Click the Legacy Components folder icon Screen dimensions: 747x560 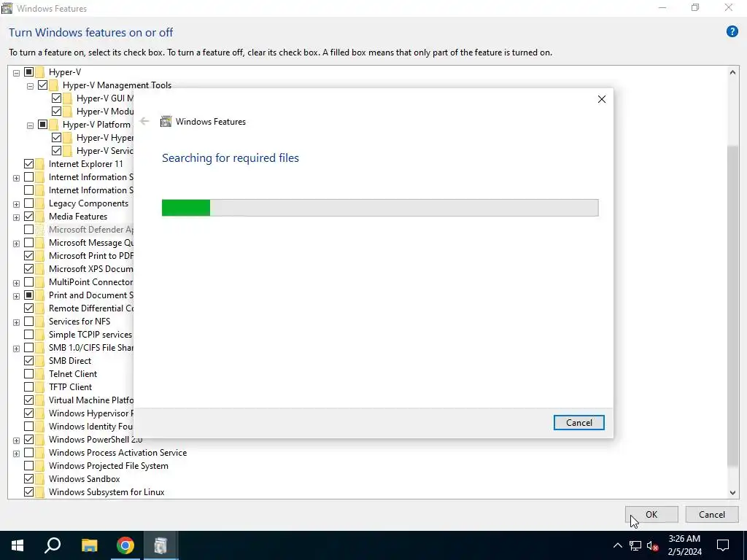click(40, 204)
